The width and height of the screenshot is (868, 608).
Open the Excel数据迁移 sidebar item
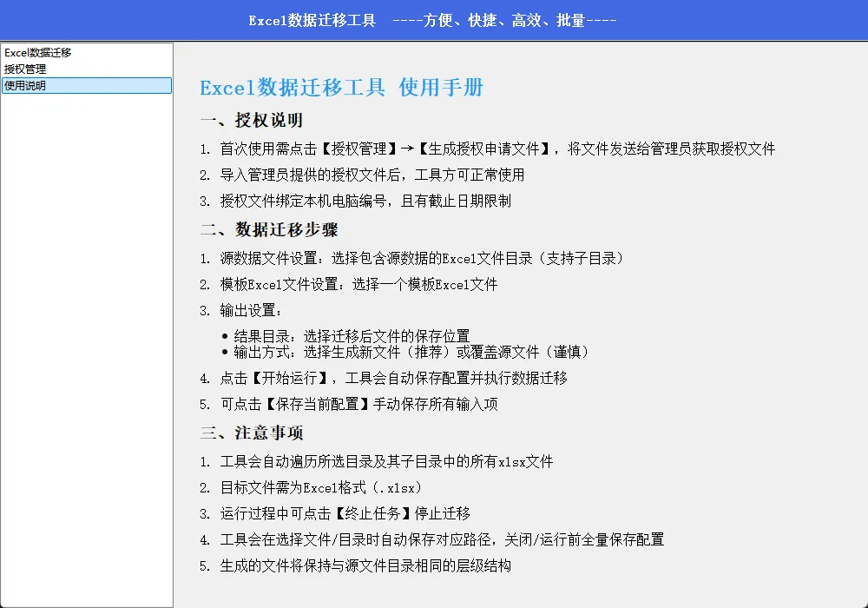pyautogui.click(x=86, y=53)
